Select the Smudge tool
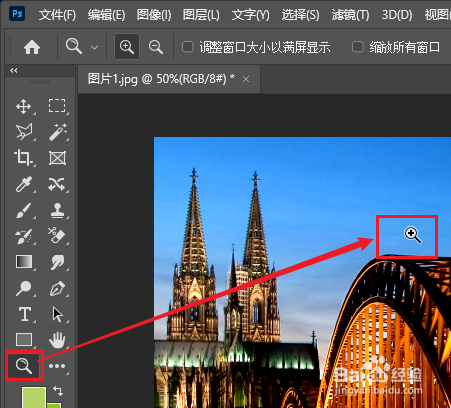 (57, 262)
